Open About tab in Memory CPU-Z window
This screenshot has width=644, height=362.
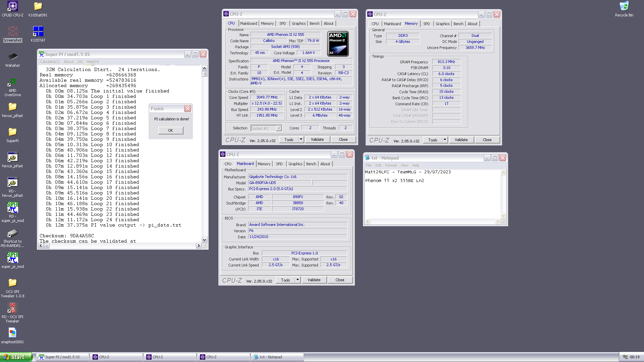(472, 24)
